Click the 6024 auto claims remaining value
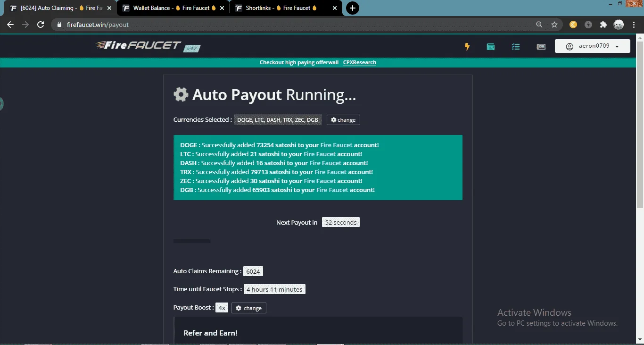This screenshot has height=345, width=644. (x=253, y=271)
